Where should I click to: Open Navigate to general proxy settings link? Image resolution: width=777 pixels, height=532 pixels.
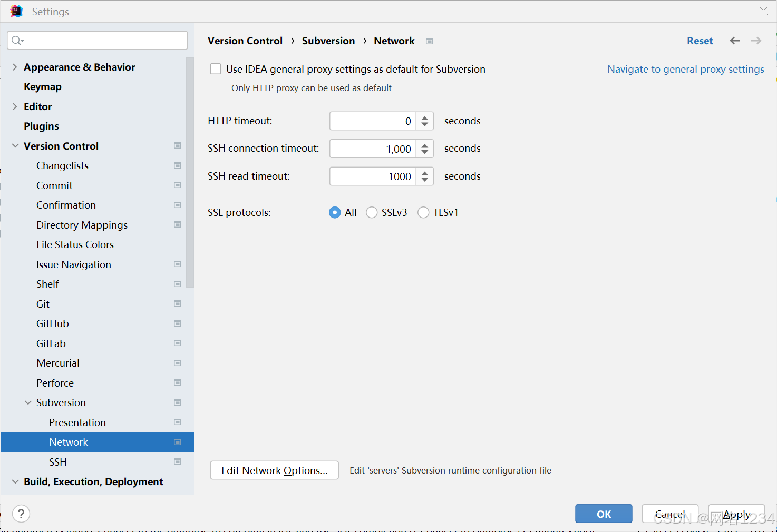[x=686, y=69]
